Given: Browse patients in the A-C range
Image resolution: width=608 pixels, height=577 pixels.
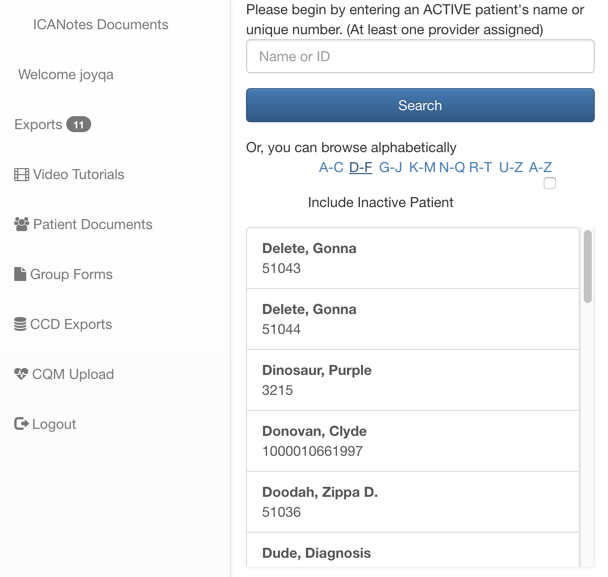Looking at the screenshot, I should pyautogui.click(x=331, y=168).
